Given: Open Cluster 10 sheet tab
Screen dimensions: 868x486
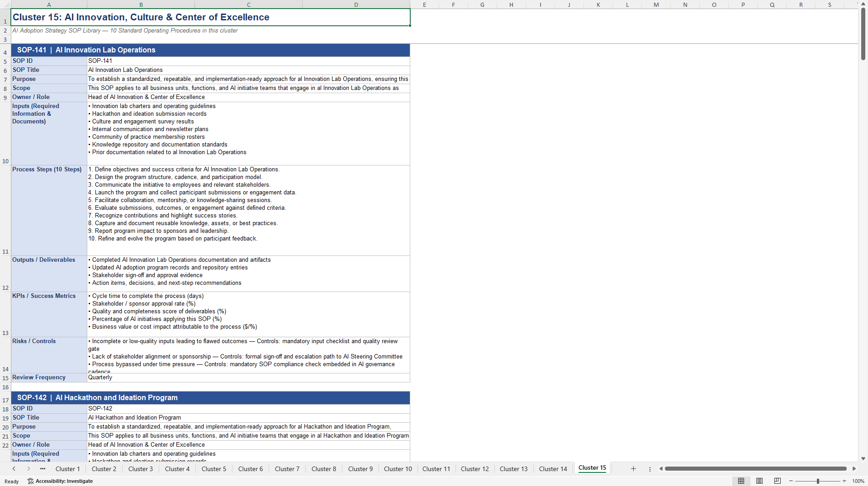Looking at the screenshot, I should pos(398,469).
